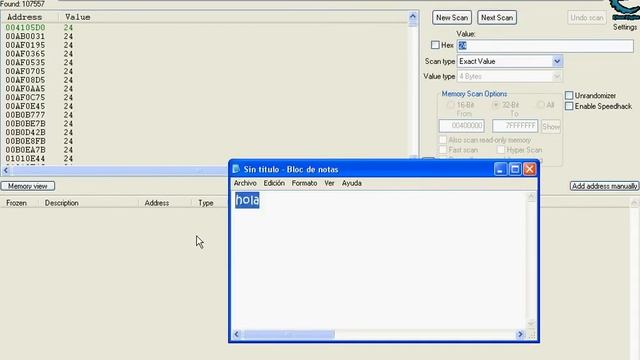Image resolution: width=640 pixels, height=360 pixels.
Task: Select address row 00AB0031
Action: (x=25, y=36)
